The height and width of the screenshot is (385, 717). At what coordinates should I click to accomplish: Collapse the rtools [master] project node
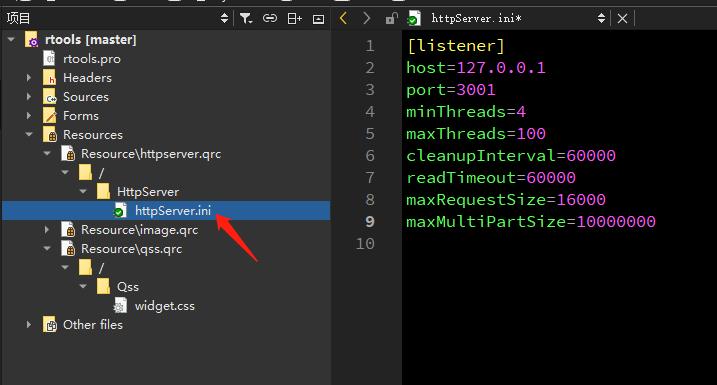point(11,40)
